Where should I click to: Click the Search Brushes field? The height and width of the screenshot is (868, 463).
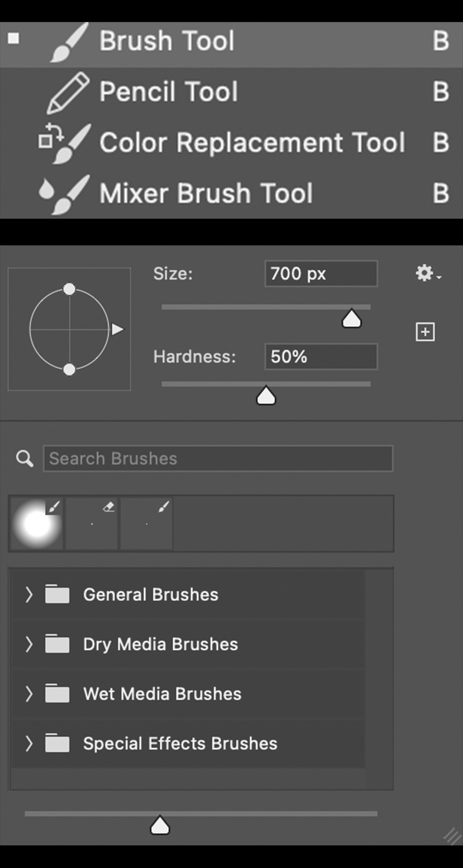point(218,458)
